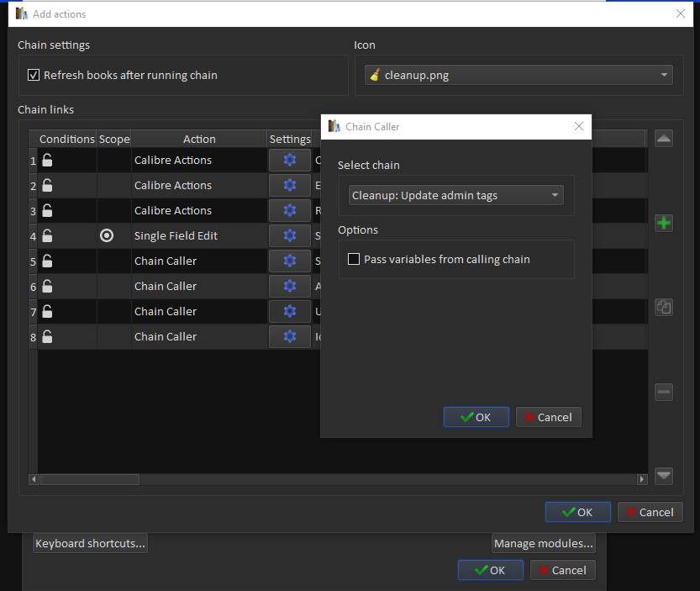Image resolution: width=700 pixels, height=591 pixels.
Task: Select Calibre Actions cell in row 3
Action: 199,210
